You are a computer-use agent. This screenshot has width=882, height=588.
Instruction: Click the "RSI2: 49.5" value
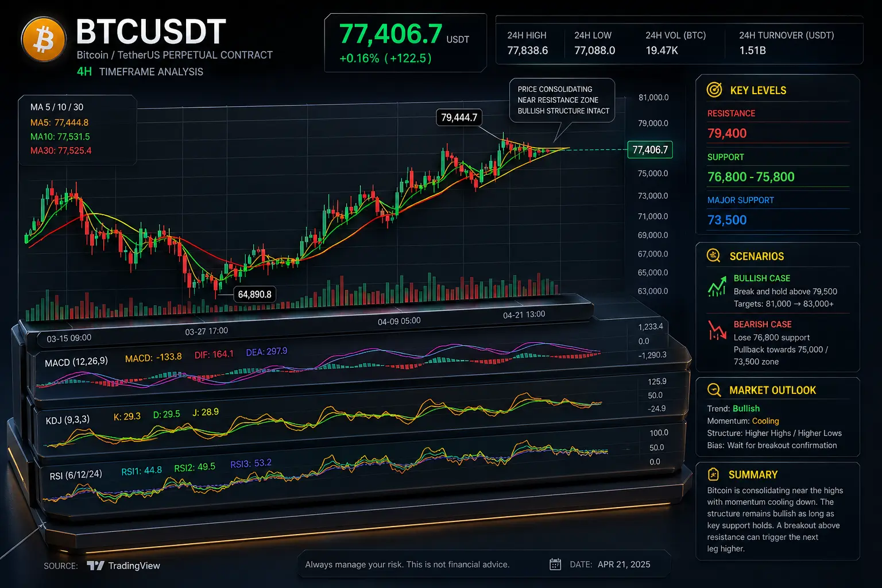pyautogui.click(x=195, y=467)
